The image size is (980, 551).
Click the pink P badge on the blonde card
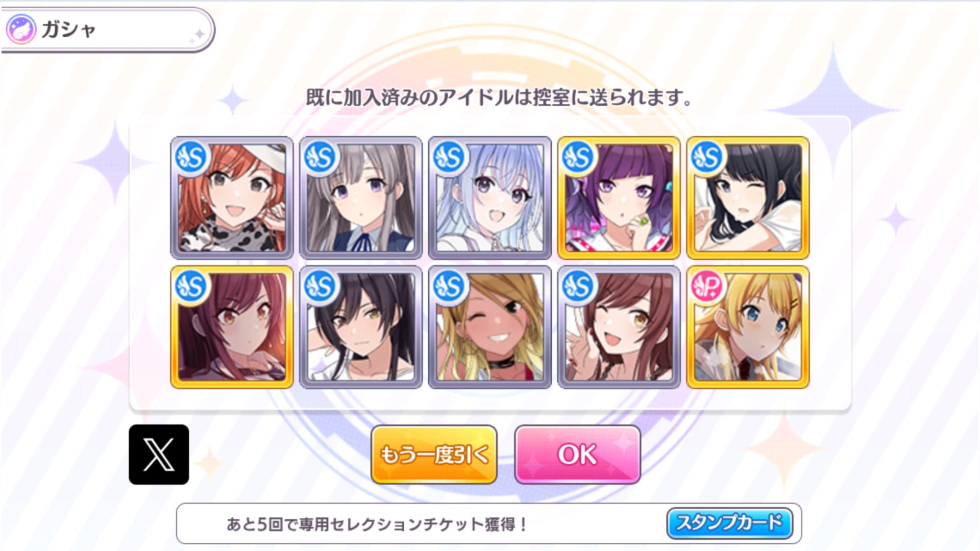tap(707, 287)
